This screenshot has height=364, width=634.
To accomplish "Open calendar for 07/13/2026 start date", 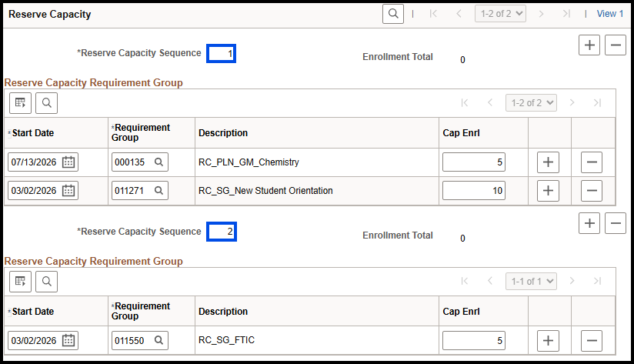I will (68, 162).
